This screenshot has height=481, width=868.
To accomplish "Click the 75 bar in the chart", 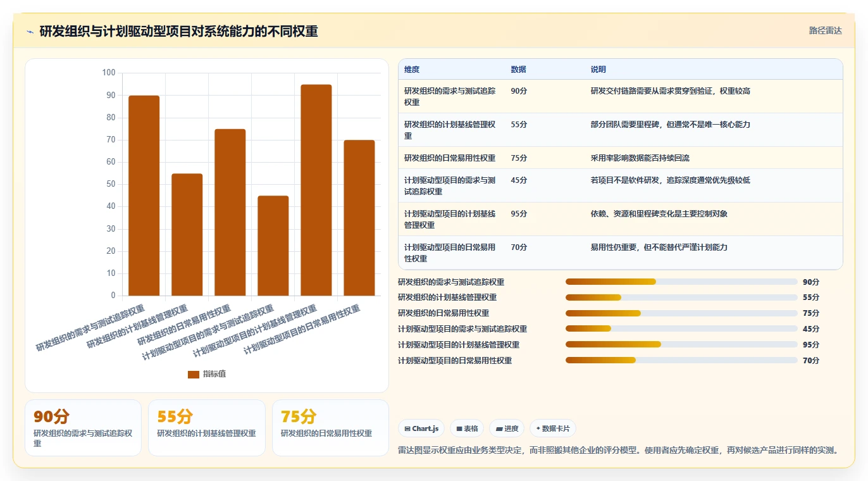I will coord(230,212).
